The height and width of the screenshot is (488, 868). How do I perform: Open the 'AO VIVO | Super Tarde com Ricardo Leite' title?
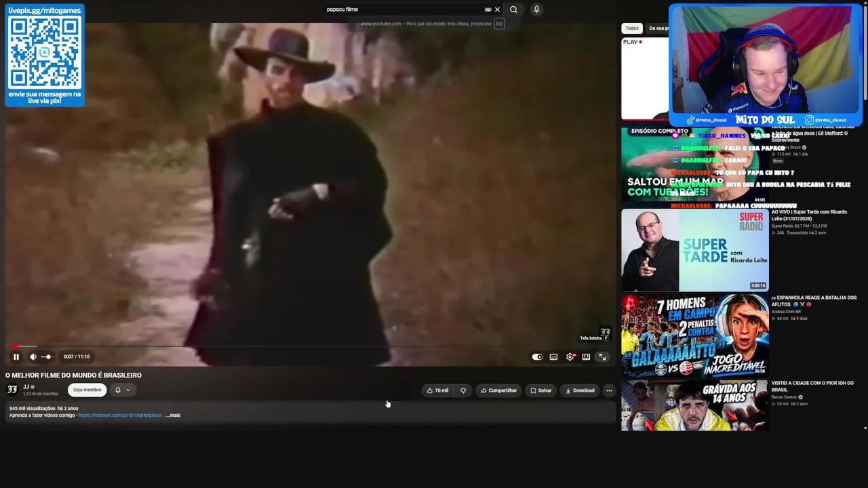pyautogui.click(x=809, y=216)
